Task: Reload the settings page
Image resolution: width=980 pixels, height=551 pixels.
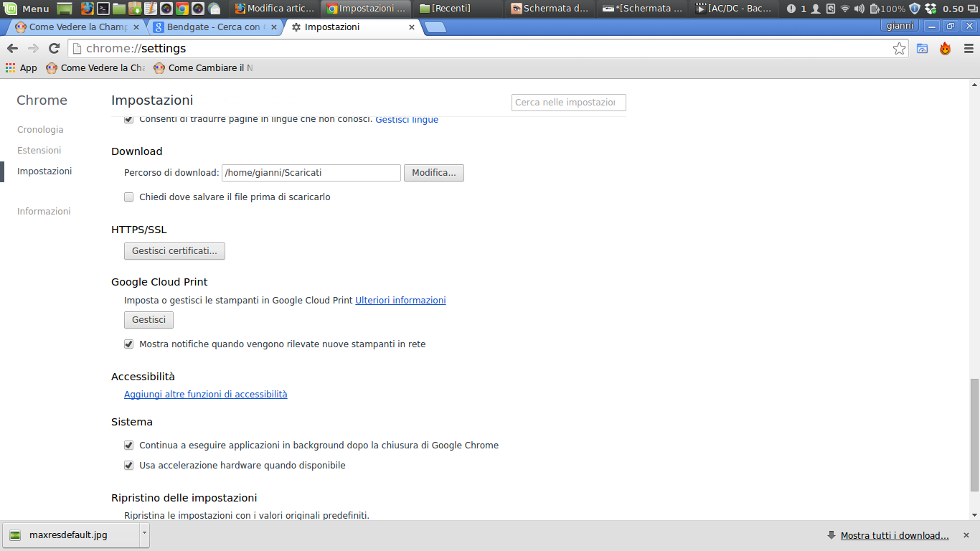Action: point(54,49)
